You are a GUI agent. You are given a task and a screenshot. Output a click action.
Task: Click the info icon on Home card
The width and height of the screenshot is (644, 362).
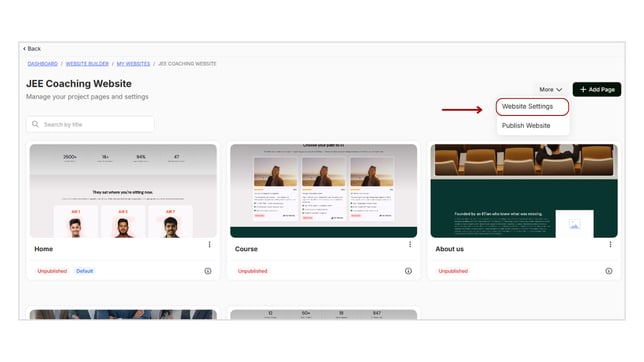click(208, 271)
